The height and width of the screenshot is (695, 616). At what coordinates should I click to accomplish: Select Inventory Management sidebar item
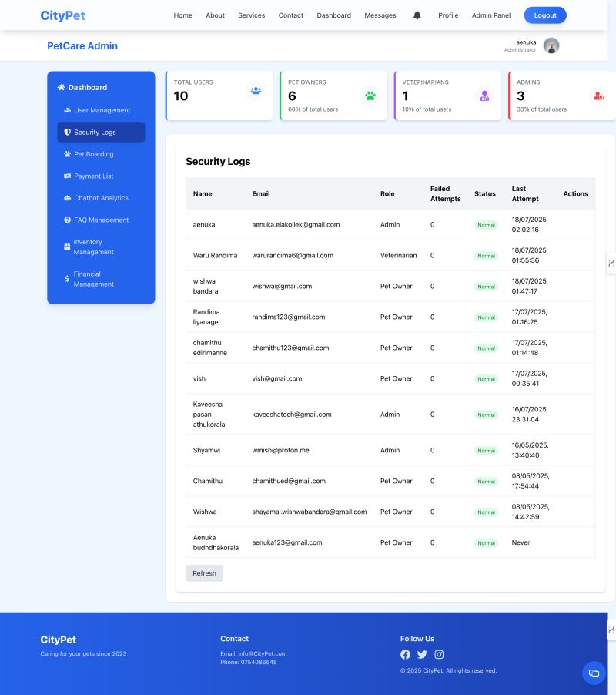pos(93,247)
